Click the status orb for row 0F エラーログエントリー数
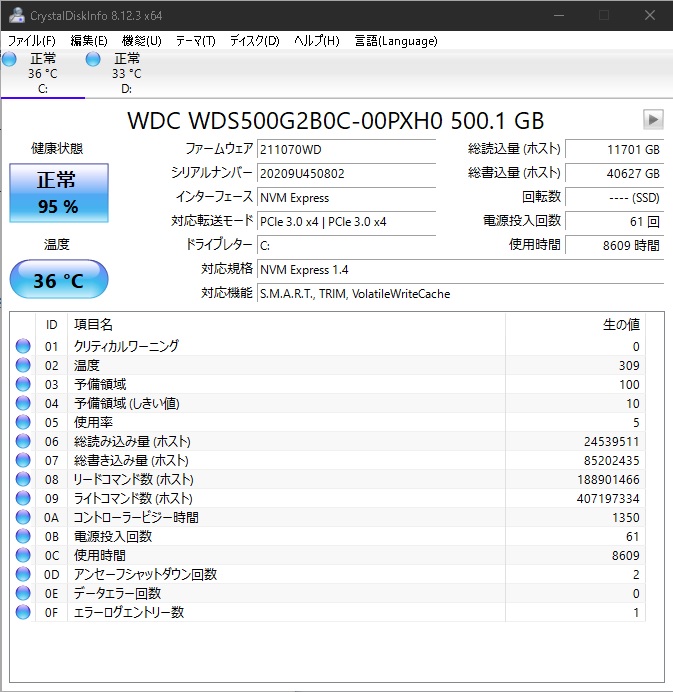Image resolution: width=673 pixels, height=692 pixels. pos(23,612)
